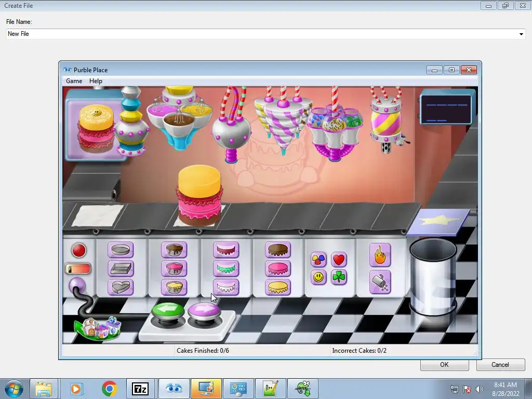Image resolution: width=532 pixels, height=399 pixels.
Task: Click the OK button
Action: click(x=445, y=365)
